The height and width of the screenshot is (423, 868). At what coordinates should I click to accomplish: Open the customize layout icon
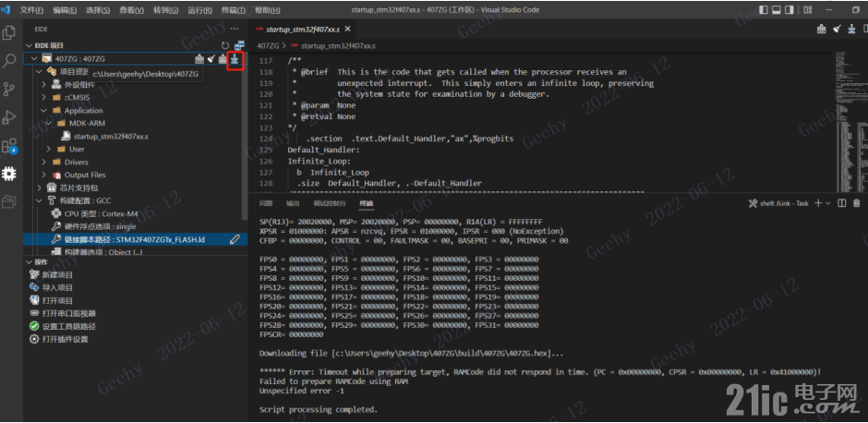click(x=808, y=10)
